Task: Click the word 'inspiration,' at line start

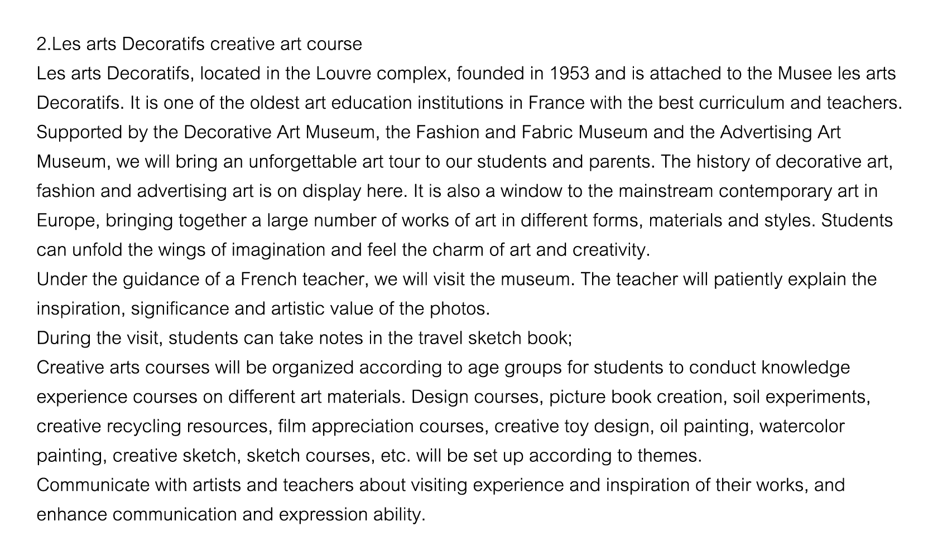Action: (x=81, y=309)
